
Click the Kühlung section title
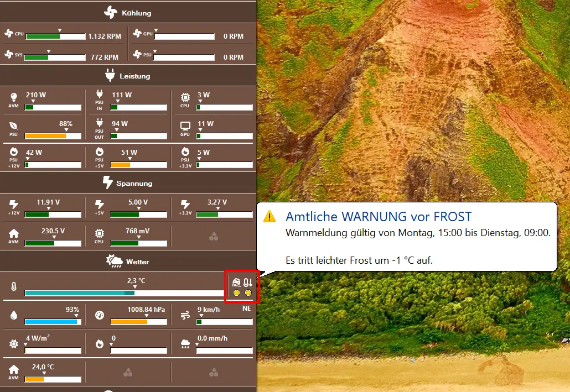[136, 13]
